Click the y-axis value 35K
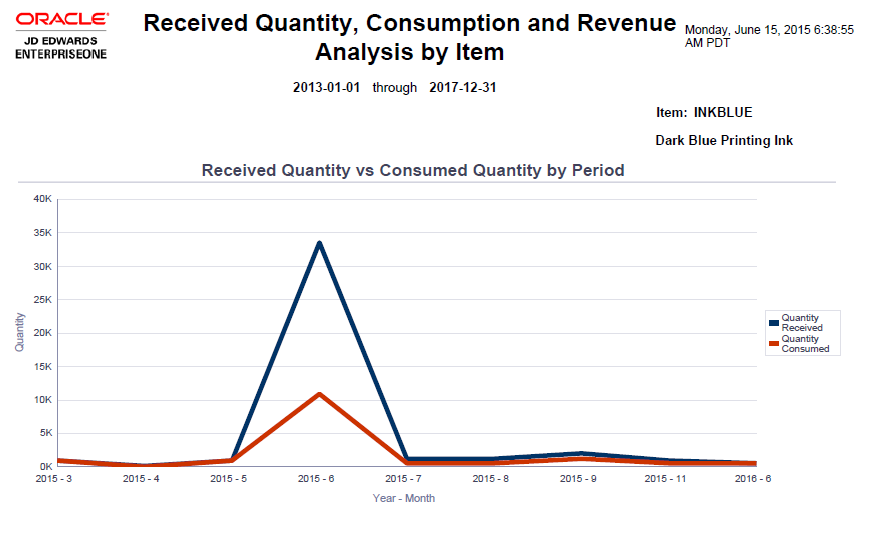Image resolution: width=874 pixels, height=545 pixels. coord(43,233)
